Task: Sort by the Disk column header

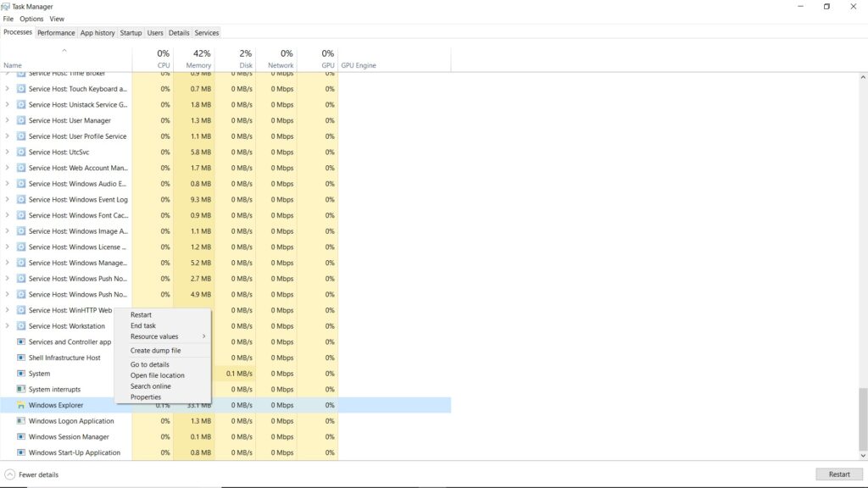Action: pos(236,59)
